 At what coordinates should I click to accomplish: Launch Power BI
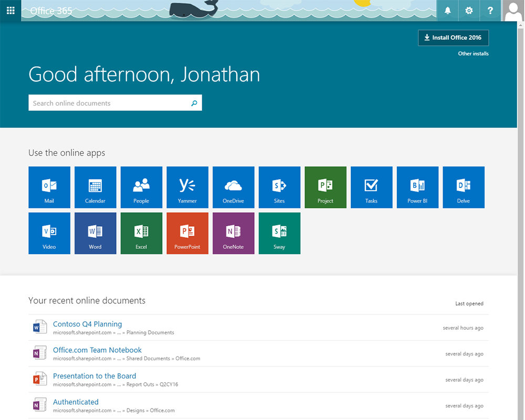417,187
